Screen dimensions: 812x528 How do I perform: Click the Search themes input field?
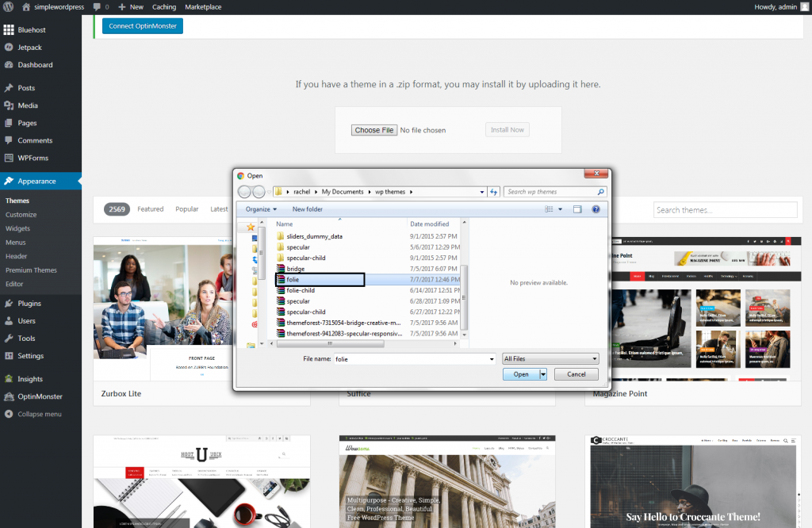click(725, 209)
